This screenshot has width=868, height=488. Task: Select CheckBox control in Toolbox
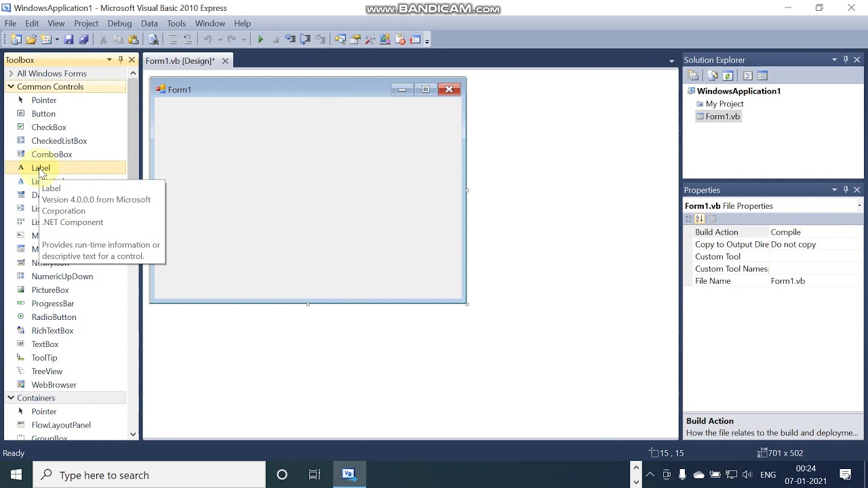click(x=49, y=127)
